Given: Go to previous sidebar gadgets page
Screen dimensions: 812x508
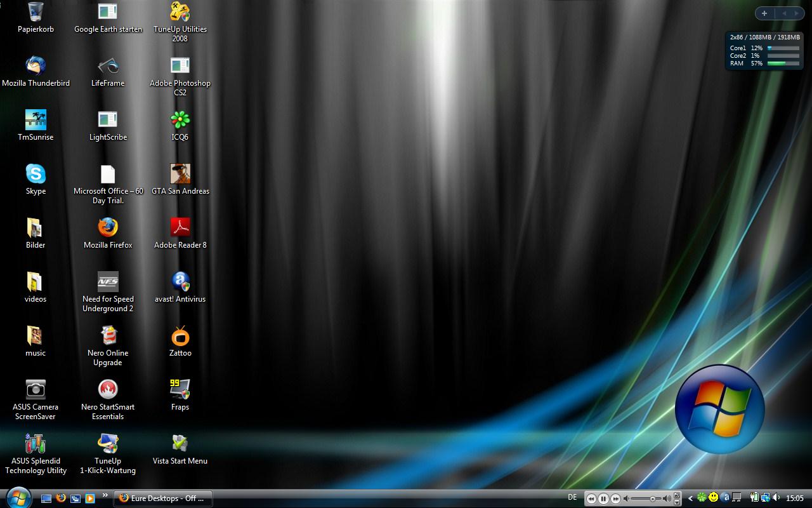Looking at the screenshot, I should [x=784, y=13].
